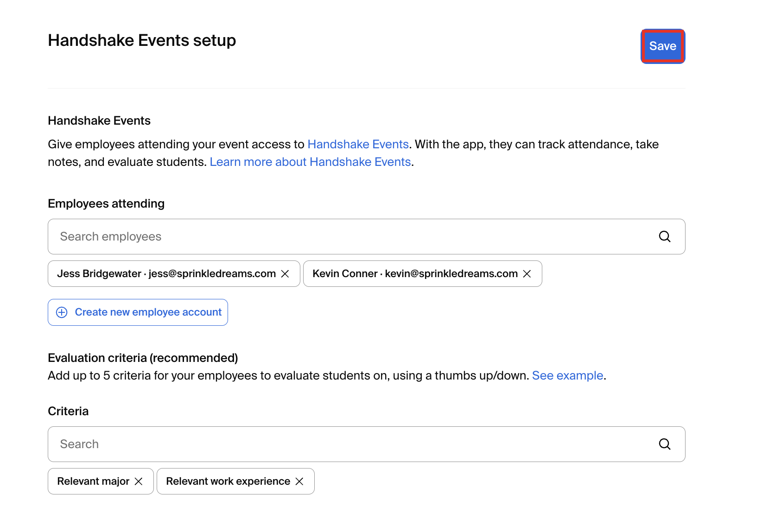
Task: Remove Jess Bridgewater from attendees
Action: tap(286, 273)
